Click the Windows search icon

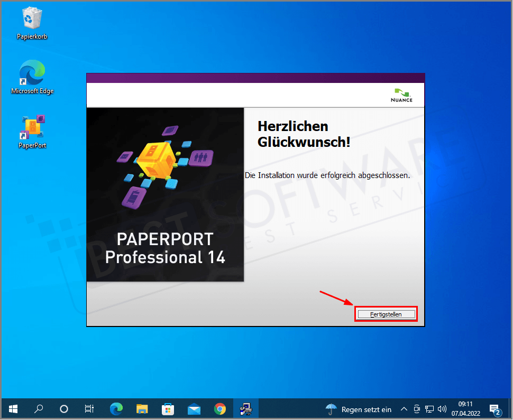pyautogui.click(x=38, y=408)
